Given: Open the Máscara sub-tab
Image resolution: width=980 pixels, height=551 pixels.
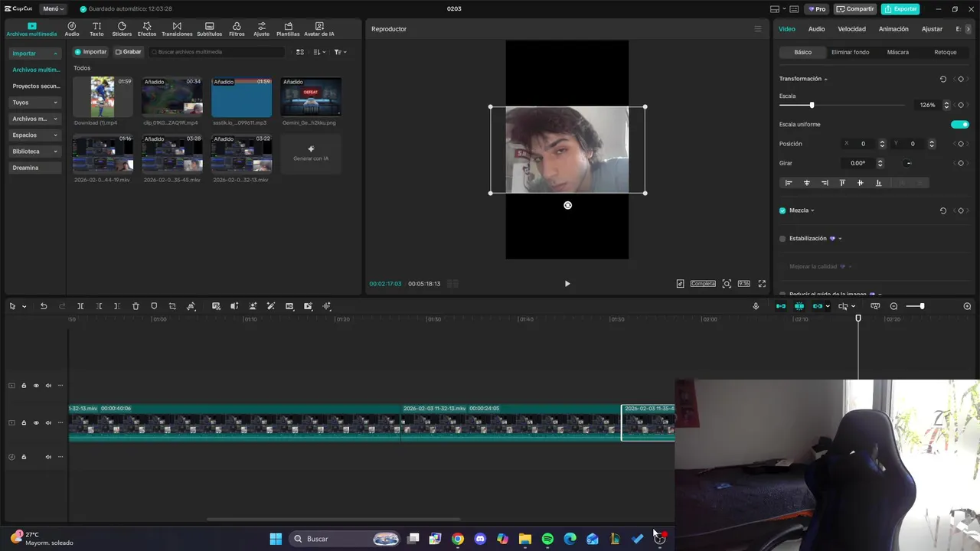Looking at the screenshot, I should (x=897, y=52).
